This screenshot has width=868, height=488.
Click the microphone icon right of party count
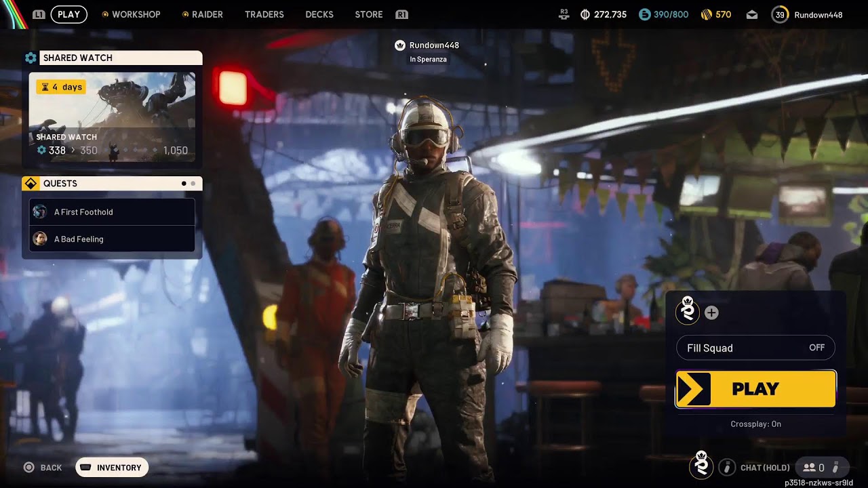click(835, 467)
